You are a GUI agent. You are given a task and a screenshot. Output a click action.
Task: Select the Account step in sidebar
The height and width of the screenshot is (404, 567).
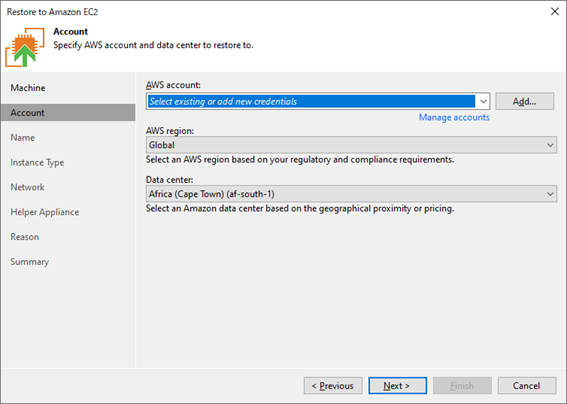[68, 112]
